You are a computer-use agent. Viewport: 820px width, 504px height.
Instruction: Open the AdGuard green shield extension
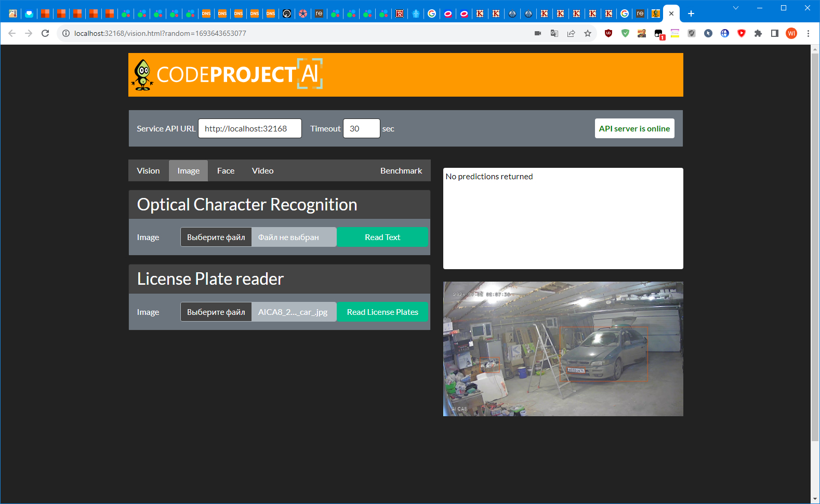point(625,33)
